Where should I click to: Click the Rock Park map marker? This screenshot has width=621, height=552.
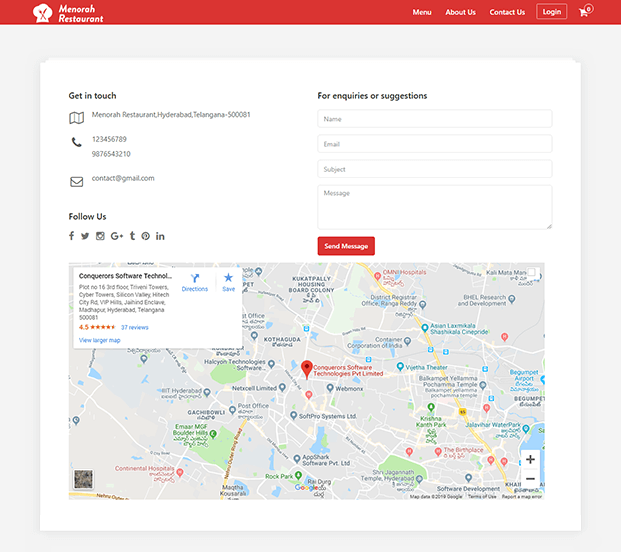[x=299, y=475]
